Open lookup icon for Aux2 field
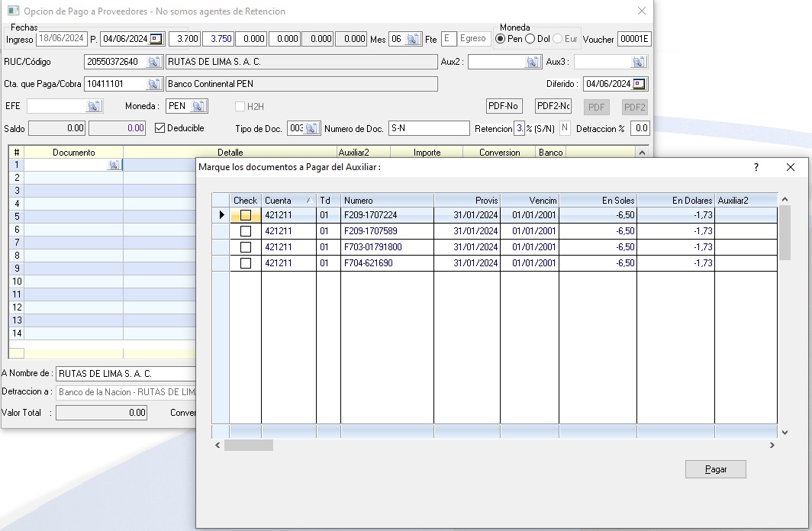The image size is (812, 531). pyautogui.click(x=532, y=62)
